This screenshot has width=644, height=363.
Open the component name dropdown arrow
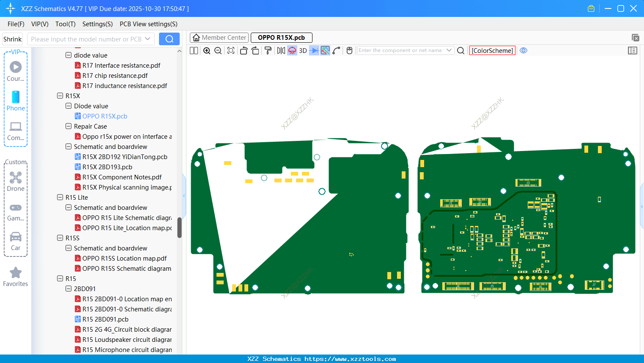449,50
